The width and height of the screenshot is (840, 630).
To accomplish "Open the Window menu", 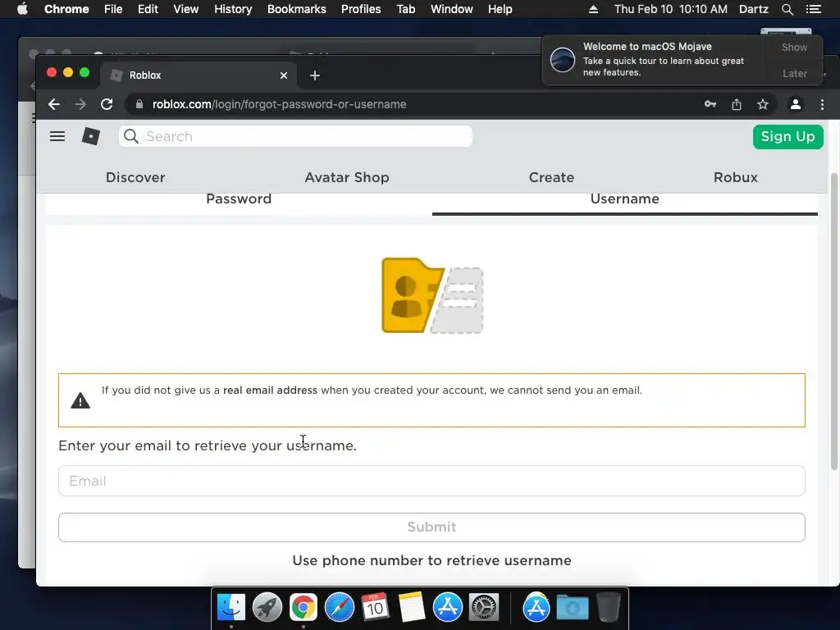I will pyautogui.click(x=452, y=9).
